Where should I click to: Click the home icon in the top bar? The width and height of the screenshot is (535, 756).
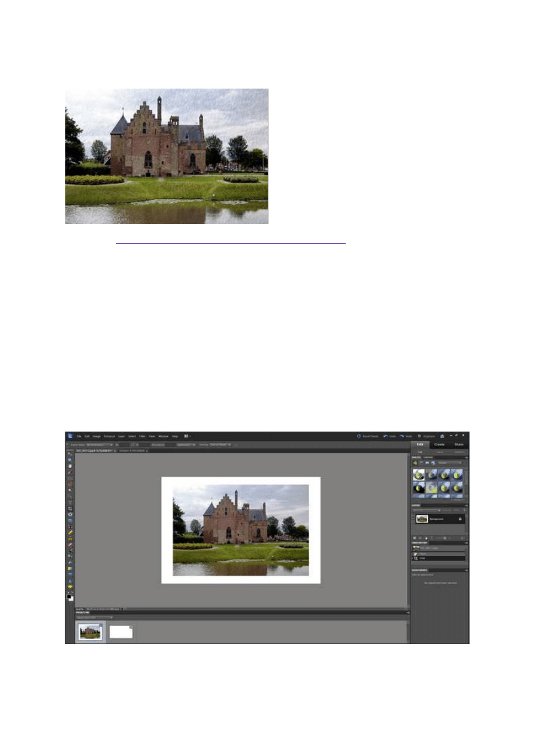[x=442, y=436]
